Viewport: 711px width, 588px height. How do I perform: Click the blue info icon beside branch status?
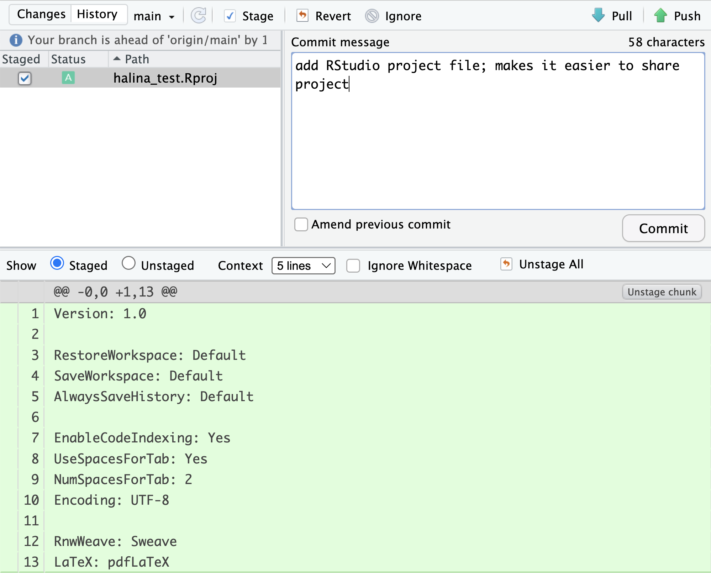pyautogui.click(x=16, y=40)
